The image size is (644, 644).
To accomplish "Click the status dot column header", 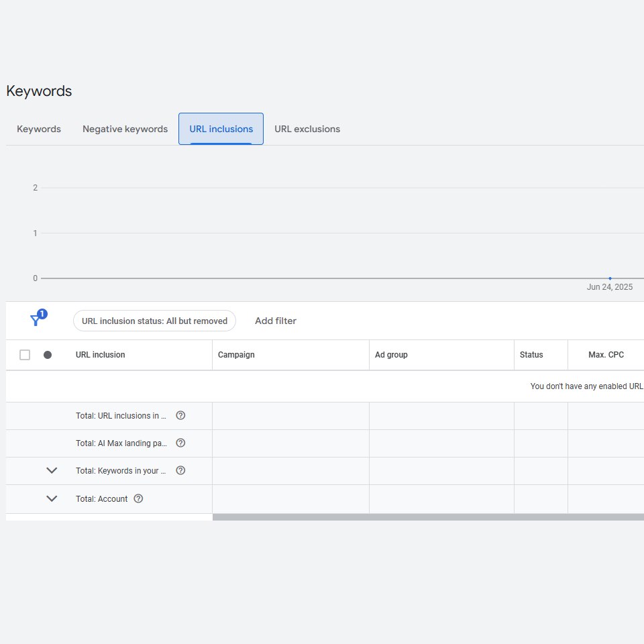I will [x=48, y=355].
